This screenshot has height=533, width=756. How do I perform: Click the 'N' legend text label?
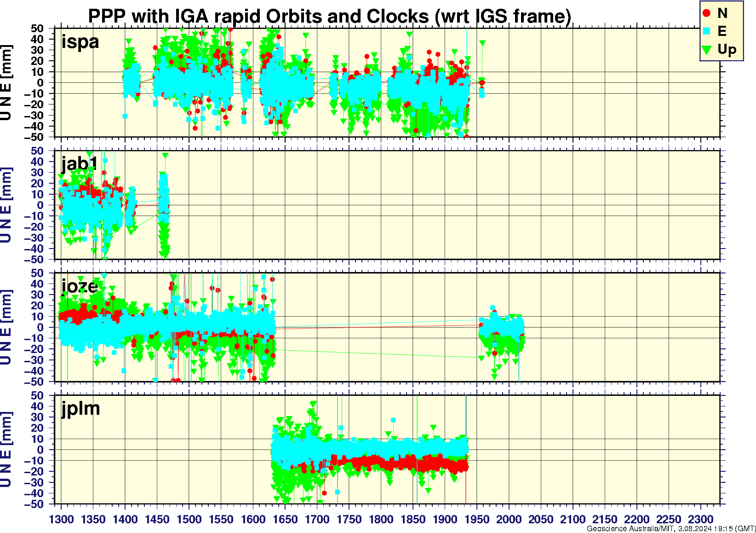[722, 13]
